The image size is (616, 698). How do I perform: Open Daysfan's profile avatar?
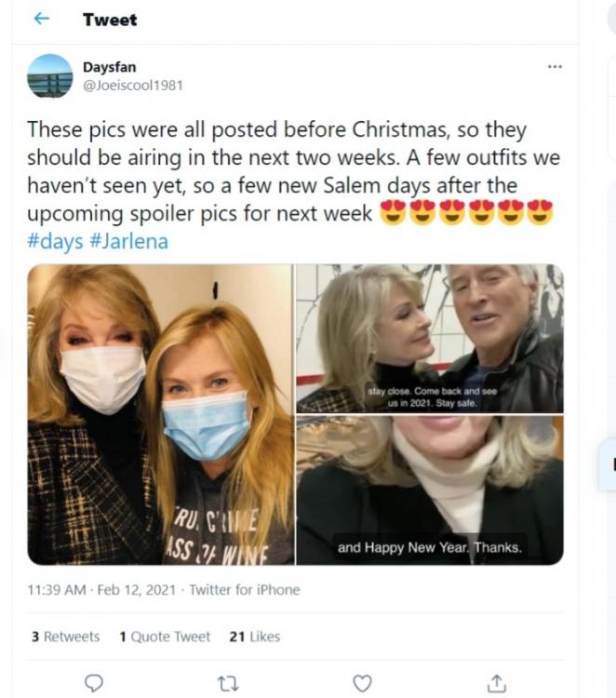49,76
